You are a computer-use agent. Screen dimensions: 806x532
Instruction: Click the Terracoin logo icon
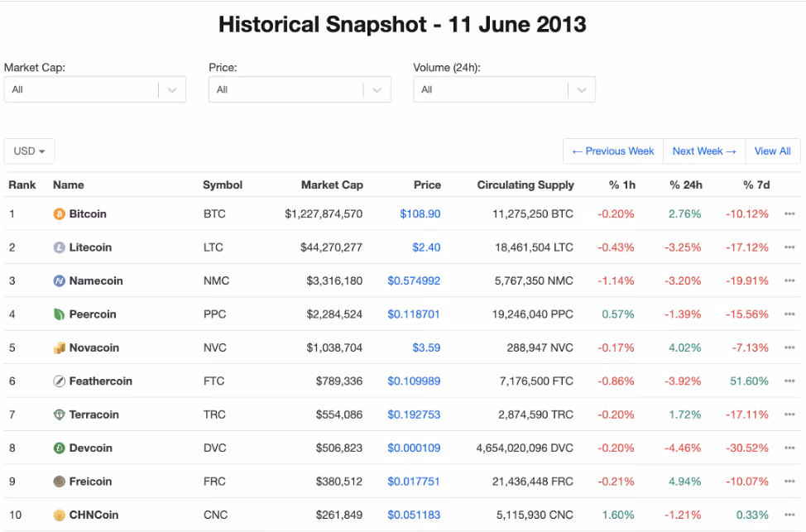pos(59,415)
